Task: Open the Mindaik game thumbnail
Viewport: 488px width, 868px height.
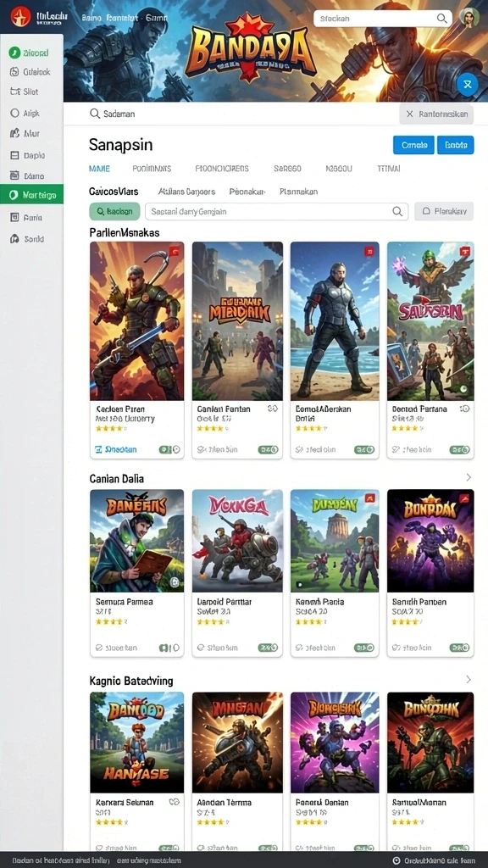Action: point(237,321)
